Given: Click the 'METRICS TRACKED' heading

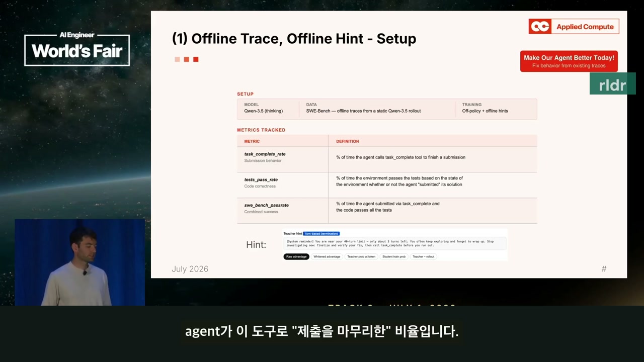Looking at the screenshot, I should point(261,130).
